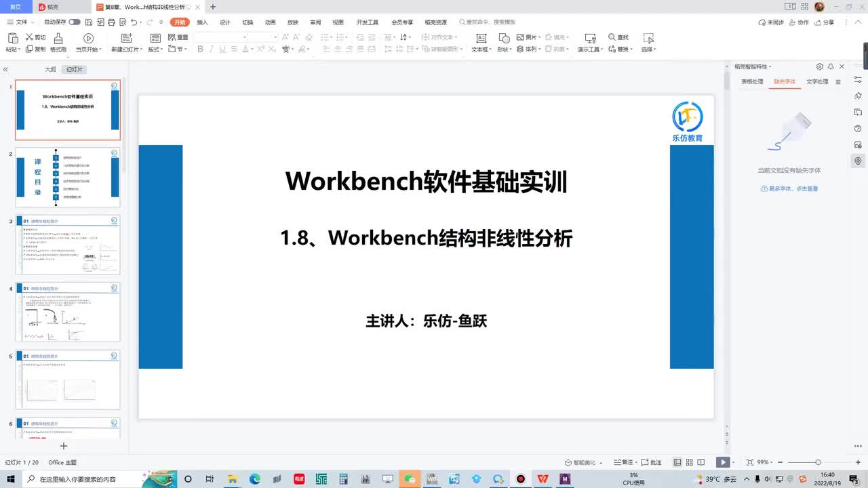The width and height of the screenshot is (868, 488).
Task: Click the Share (分享) button
Action: click(825, 22)
